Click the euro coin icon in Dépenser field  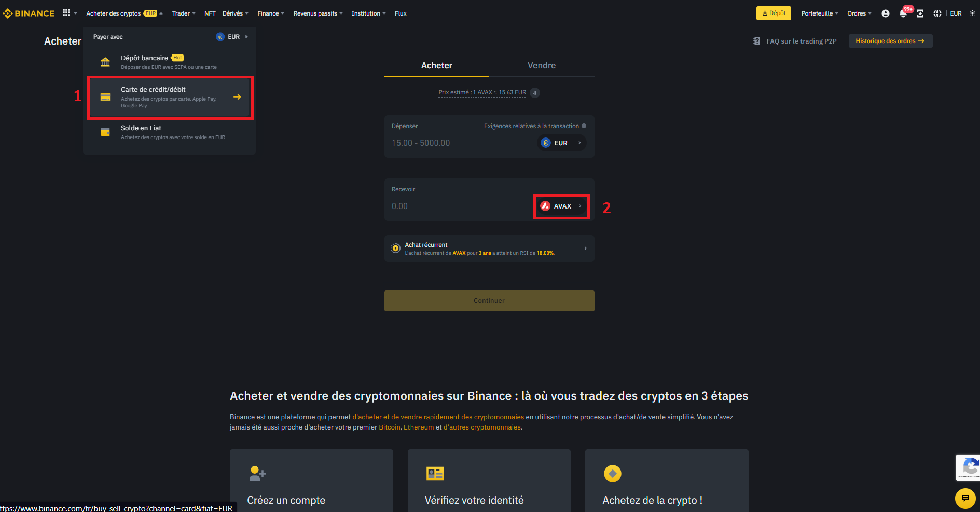coord(546,143)
